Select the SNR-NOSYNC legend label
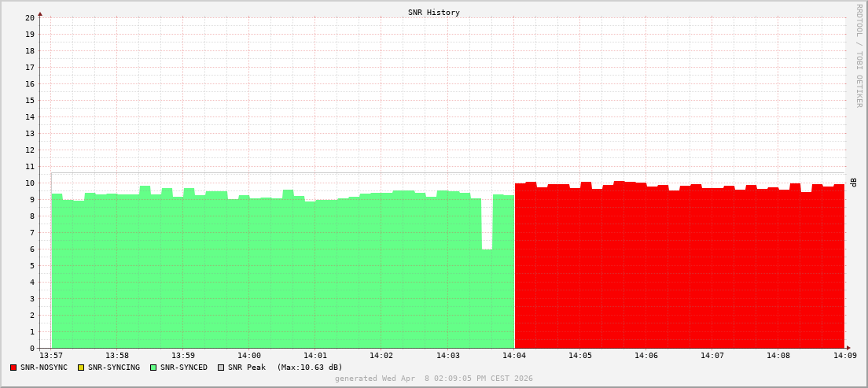868x388 pixels. click(x=44, y=368)
